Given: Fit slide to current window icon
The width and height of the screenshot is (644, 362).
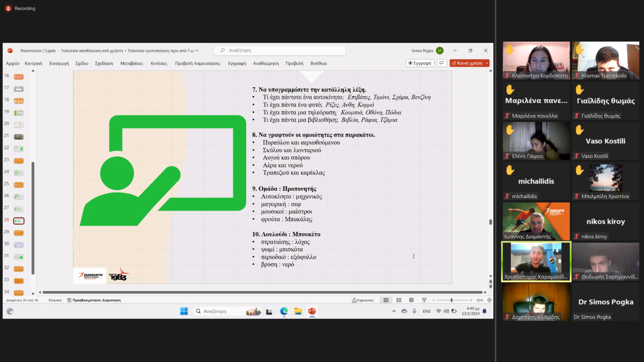Looking at the screenshot, I should 489,300.
